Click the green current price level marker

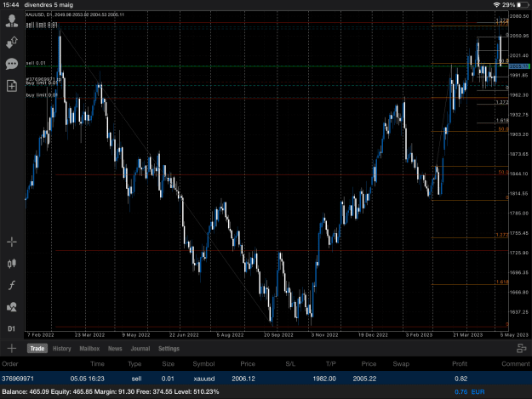[x=519, y=66]
